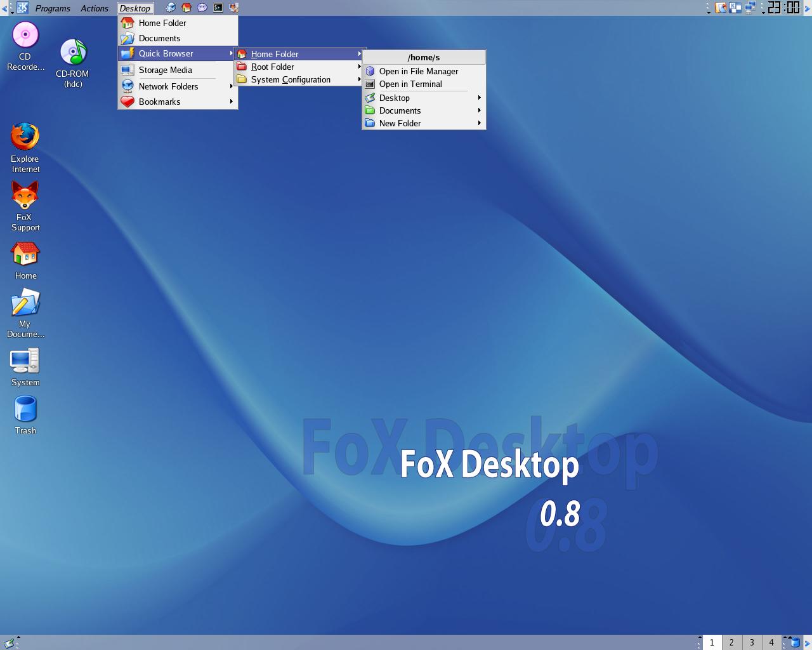This screenshot has width=812, height=650.
Task: Open the Home desktop icon
Action: click(25, 261)
